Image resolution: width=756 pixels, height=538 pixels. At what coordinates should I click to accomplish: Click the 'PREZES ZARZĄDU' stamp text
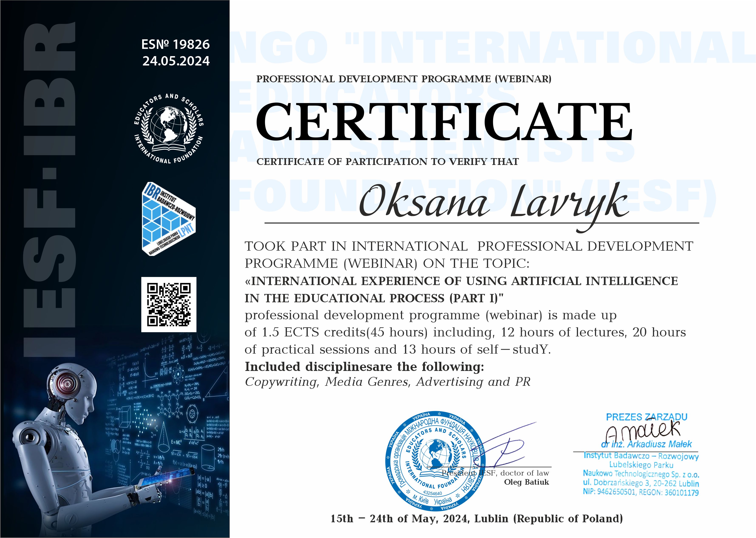(x=646, y=417)
